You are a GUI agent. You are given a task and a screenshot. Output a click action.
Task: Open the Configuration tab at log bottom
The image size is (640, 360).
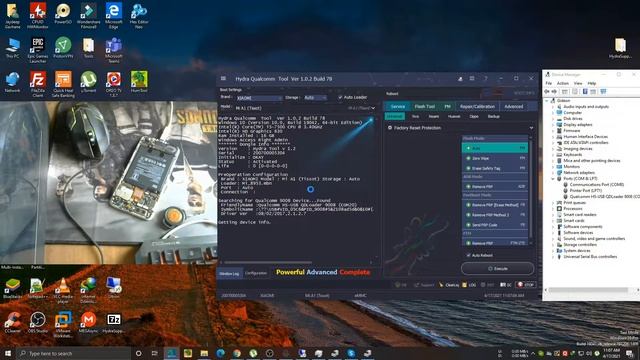tap(256, 273)
